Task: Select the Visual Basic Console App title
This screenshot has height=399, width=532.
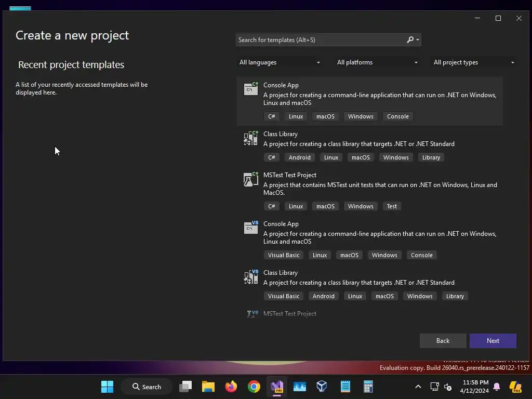Action: coord(281,224)
